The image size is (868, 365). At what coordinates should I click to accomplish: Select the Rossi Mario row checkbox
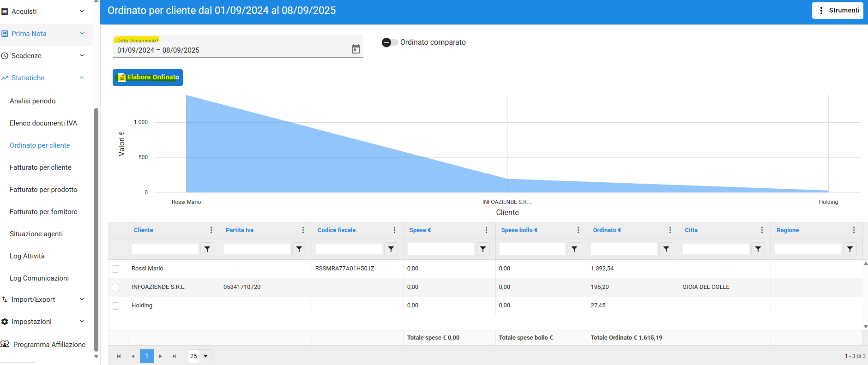(x=115, y=269)
